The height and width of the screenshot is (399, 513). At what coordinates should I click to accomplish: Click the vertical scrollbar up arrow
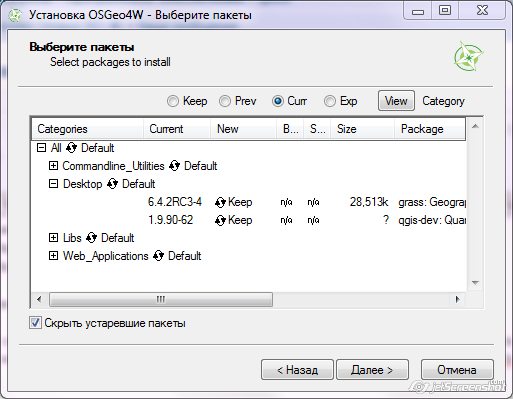click(x=475, y=126)
